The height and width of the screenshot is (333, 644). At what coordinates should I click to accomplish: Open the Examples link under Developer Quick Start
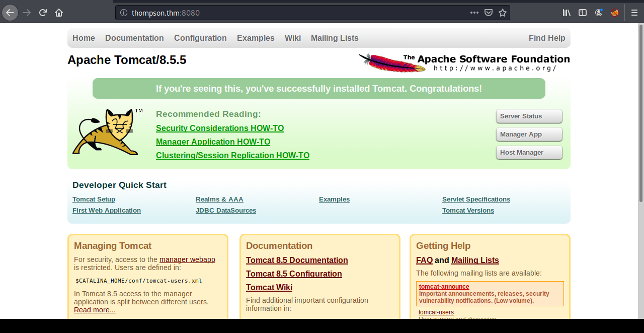pos(334,199)
